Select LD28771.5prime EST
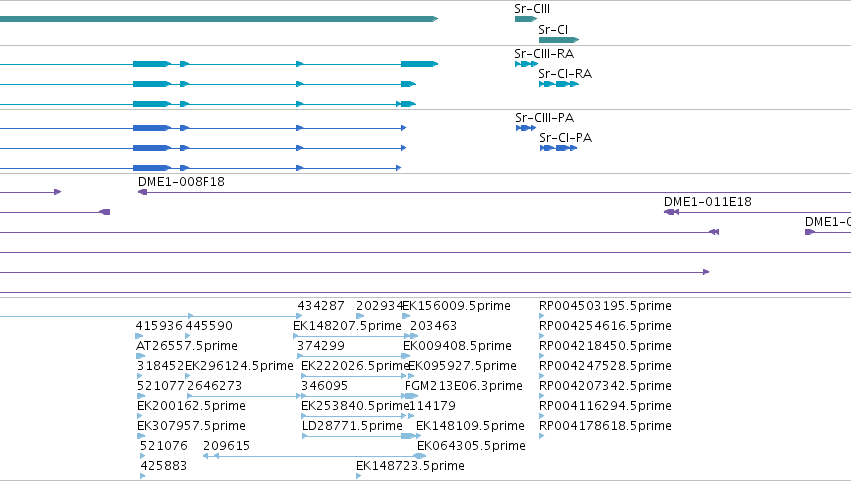851x481 pixels. pos(352,426)
